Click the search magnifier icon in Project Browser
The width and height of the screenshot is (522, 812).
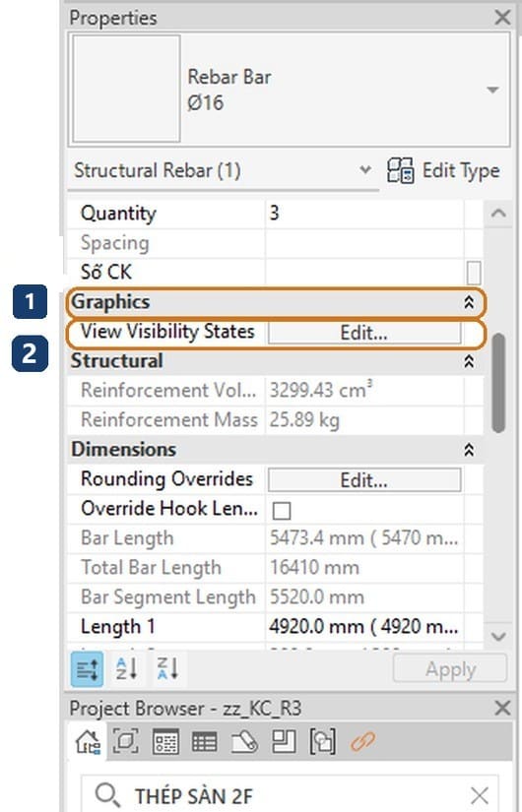point(107,795)
